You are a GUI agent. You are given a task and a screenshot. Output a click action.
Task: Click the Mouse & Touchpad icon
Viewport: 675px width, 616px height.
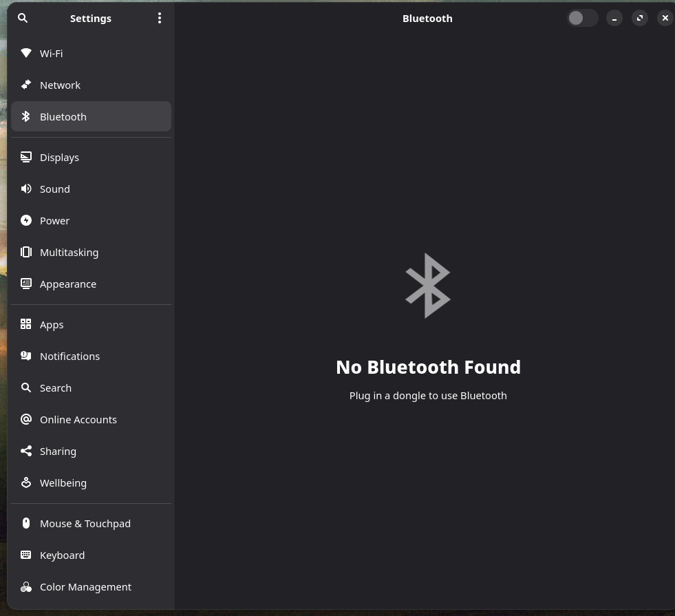pyautogui.click(x=26, y=523)
